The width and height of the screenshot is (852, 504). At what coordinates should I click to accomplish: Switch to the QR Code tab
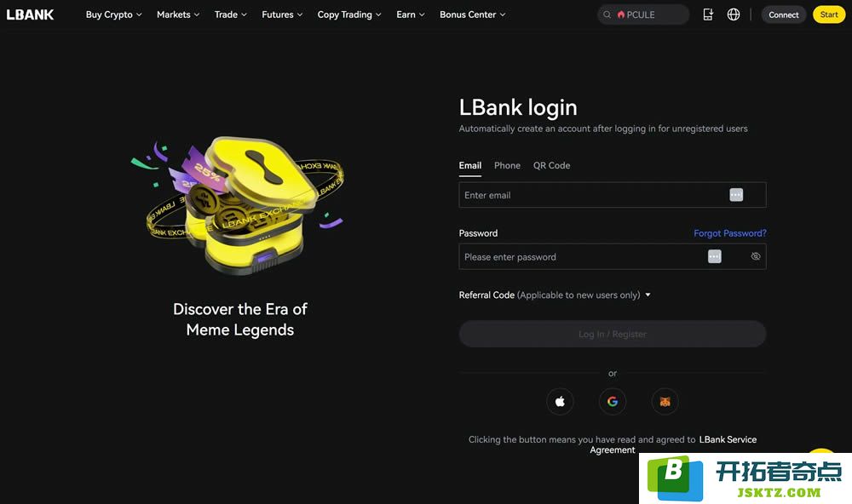(x=551, y=166)
